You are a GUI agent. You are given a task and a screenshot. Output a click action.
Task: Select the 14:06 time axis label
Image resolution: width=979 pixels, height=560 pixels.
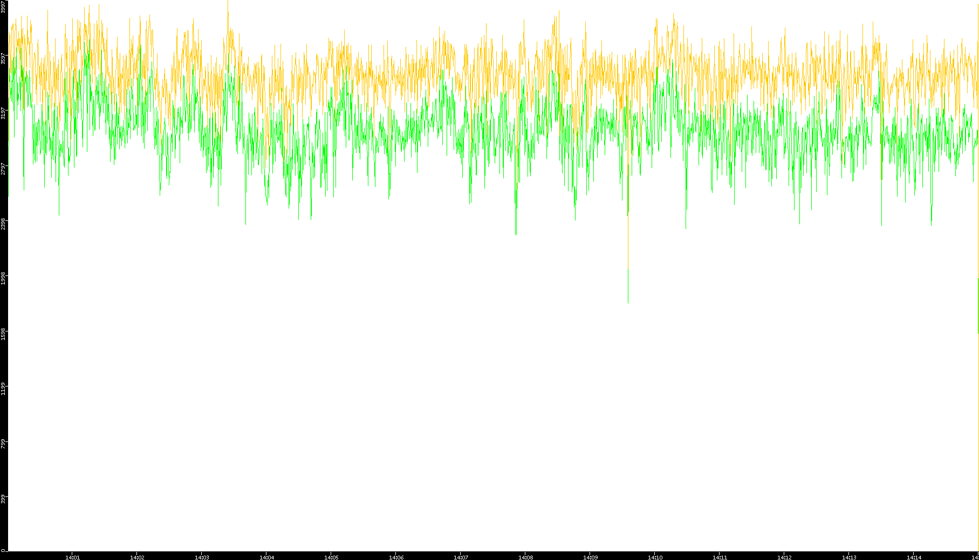coord(396,557)
